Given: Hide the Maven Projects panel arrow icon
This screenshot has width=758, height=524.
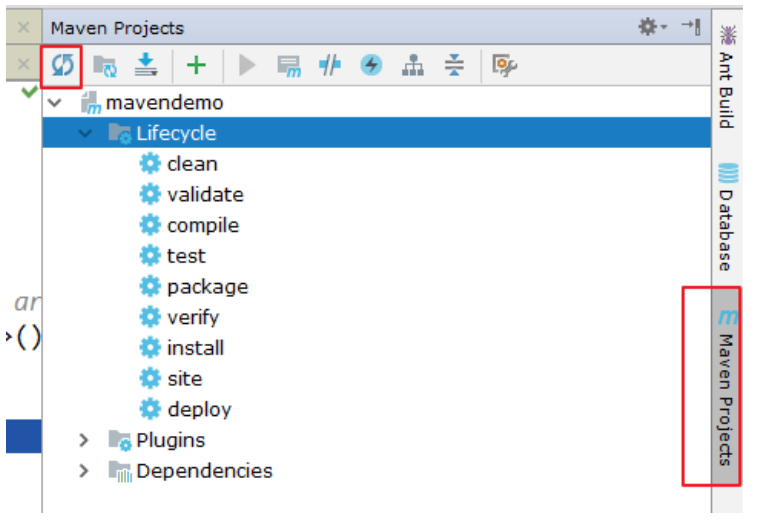Looking at the screenshot, I should click(x=691, y=27).
